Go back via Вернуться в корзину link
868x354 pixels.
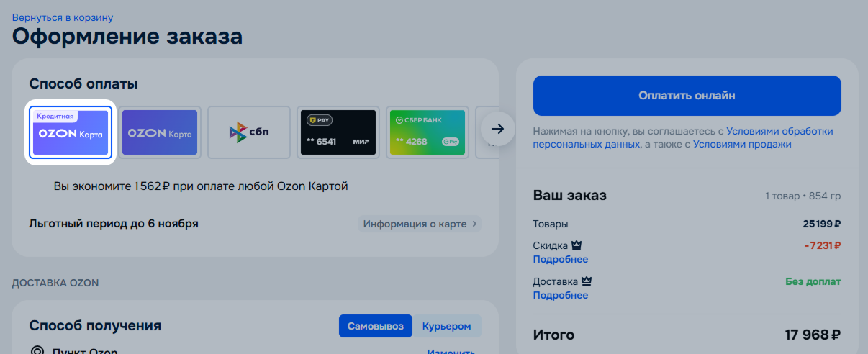(x=63, y=17)
